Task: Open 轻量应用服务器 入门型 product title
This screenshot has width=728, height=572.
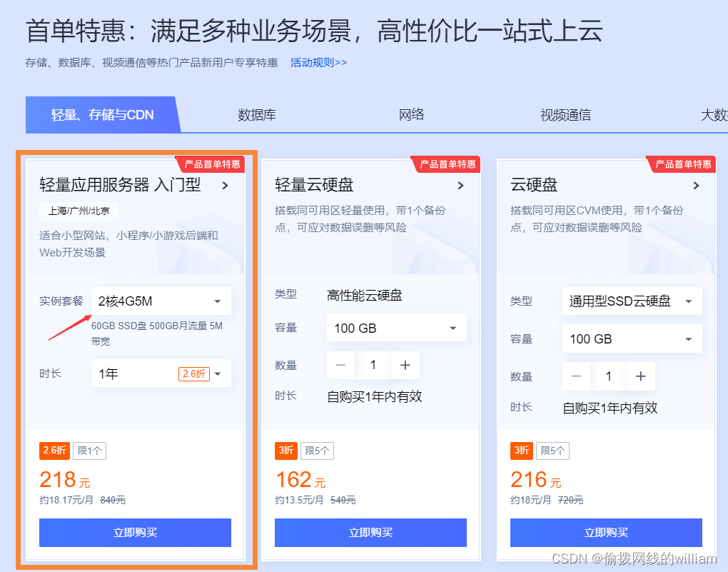Action: point(120,184)
